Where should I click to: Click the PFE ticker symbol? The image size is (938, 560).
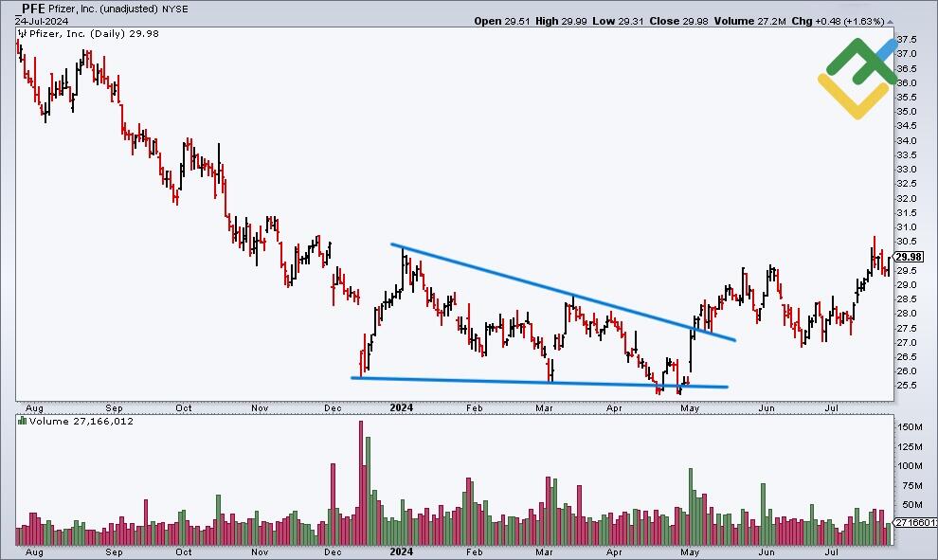tap(30, 9)
